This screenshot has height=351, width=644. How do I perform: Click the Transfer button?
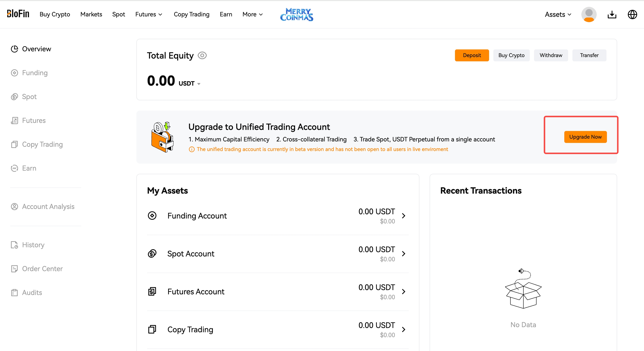click(589, 55)
